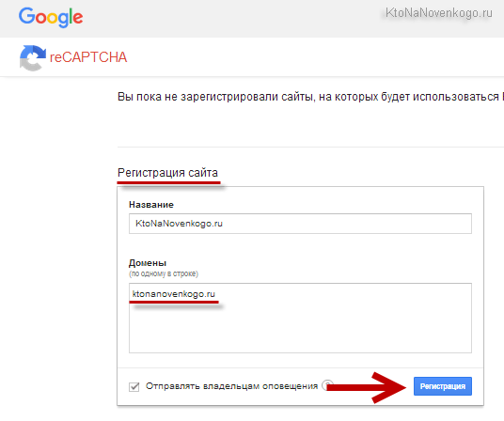Click the 'Отправлять владельцам оповещения' label
Image resolution: width=504 pixels, height=421 pixels.
231,385
